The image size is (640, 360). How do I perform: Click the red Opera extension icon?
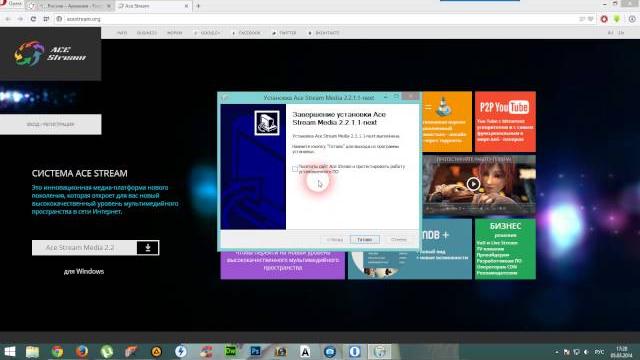(604, 19)
